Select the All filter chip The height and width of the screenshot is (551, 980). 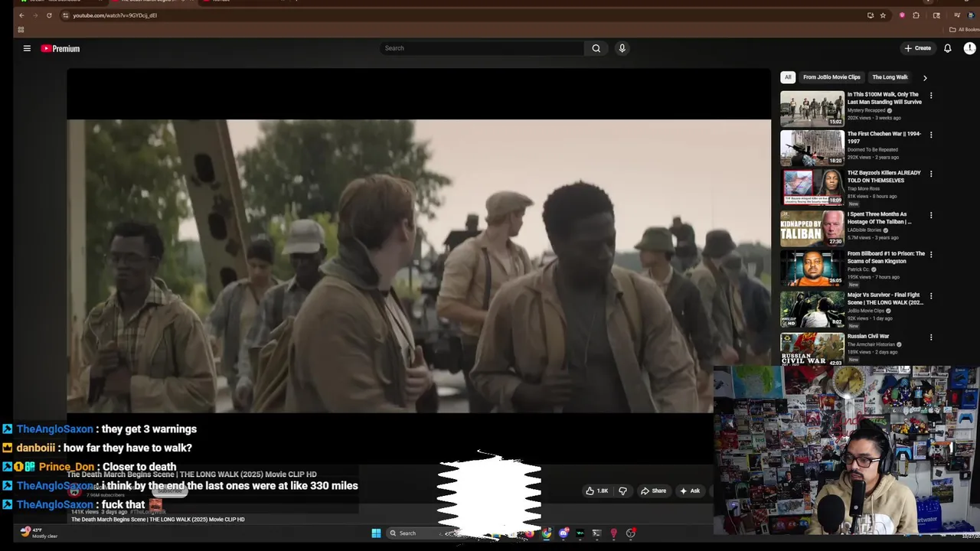coord(788,77)
